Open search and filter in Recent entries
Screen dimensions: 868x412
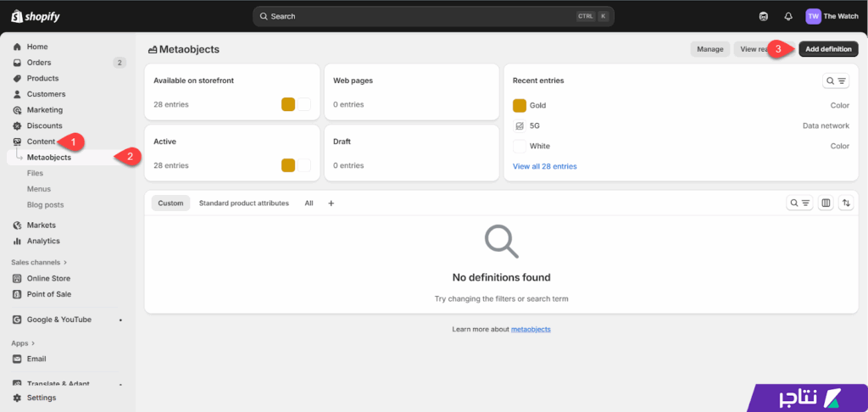(836, 81)
